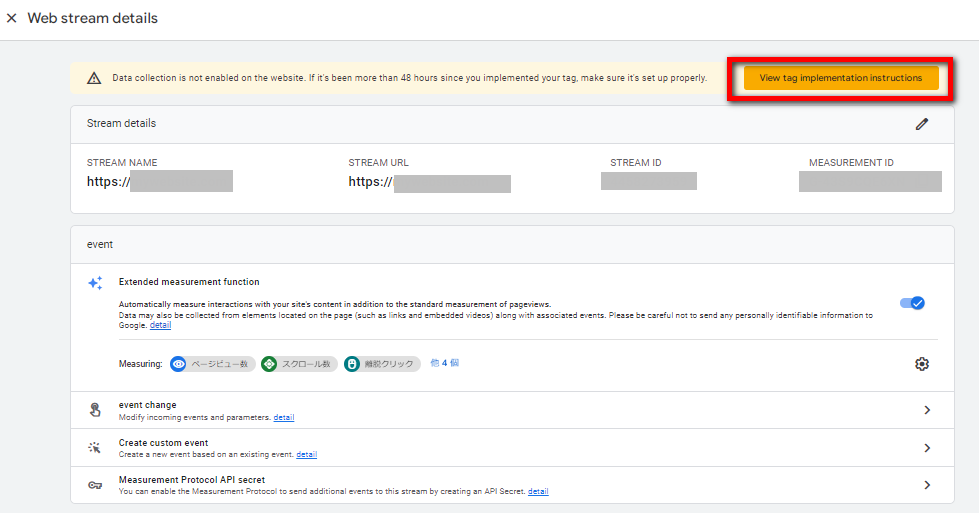Open detail link under Extended measurement
Viewport: 979px width, 513px height.
[x=160, y=325]
